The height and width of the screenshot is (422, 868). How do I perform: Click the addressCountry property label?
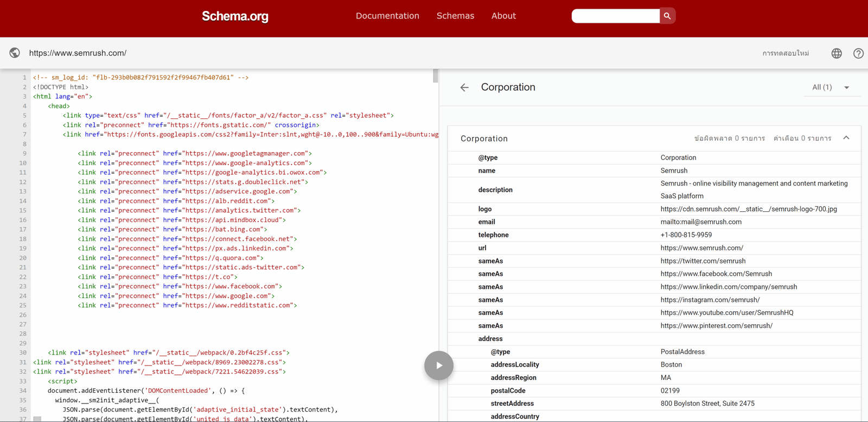click(x=515, y=417)
